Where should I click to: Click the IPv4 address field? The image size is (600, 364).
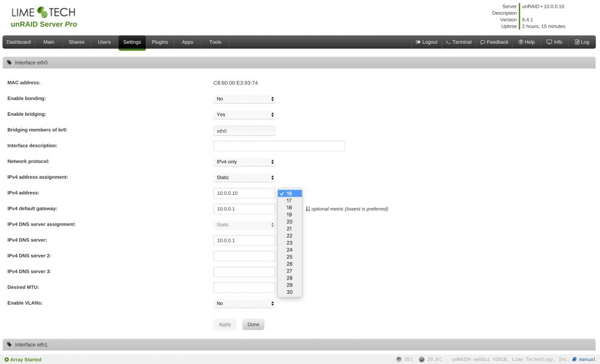[244, 193]
